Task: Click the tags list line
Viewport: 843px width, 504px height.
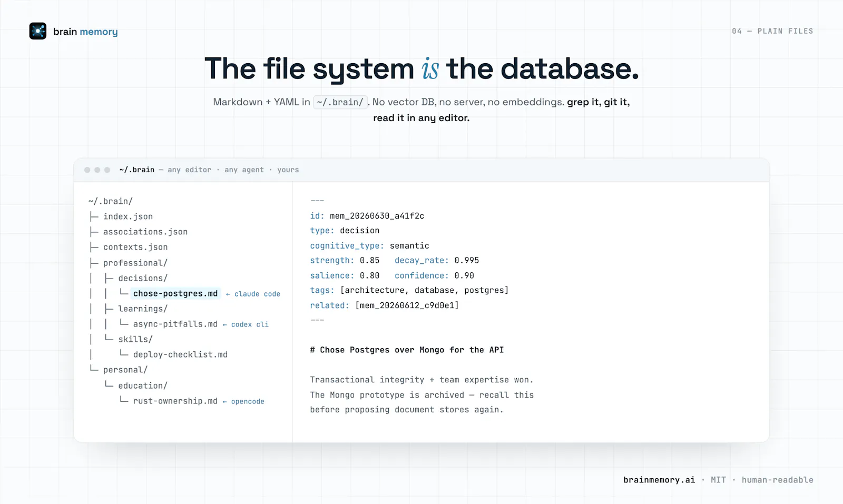Action: point(409,290)
